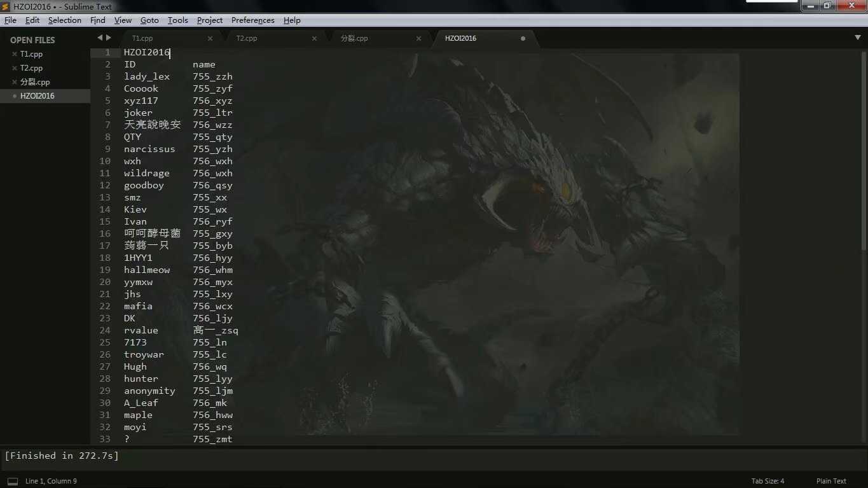Click the 'goodboy' ID entry
The image size is (868, 488).
pos(144,185)
